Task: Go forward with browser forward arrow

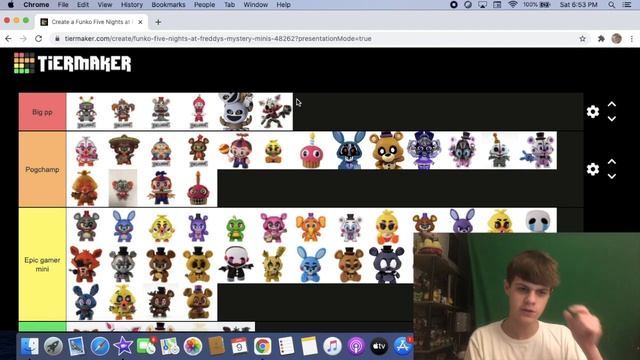Action: click(23, 38)
